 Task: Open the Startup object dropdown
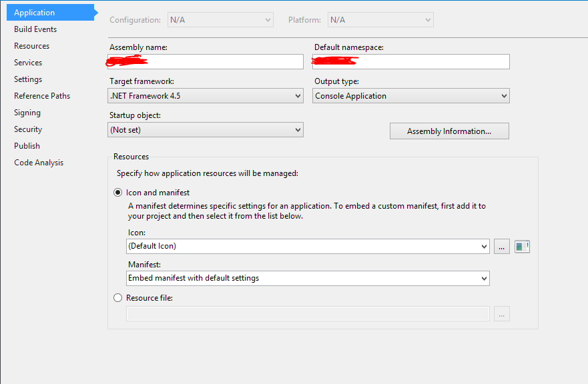206,131
